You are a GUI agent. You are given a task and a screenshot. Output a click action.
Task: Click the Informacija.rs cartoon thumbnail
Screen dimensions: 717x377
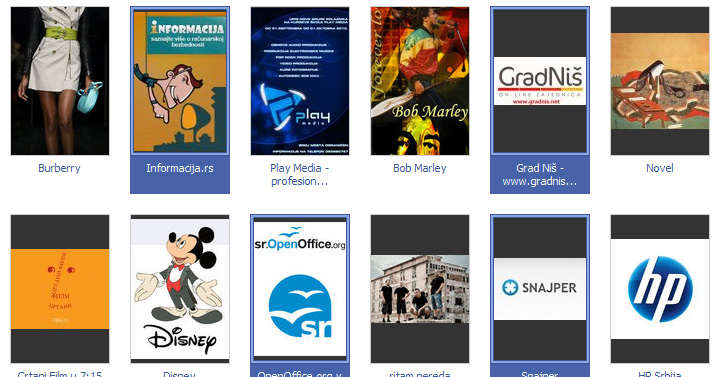pyautogui.click(x=180, y=81)
